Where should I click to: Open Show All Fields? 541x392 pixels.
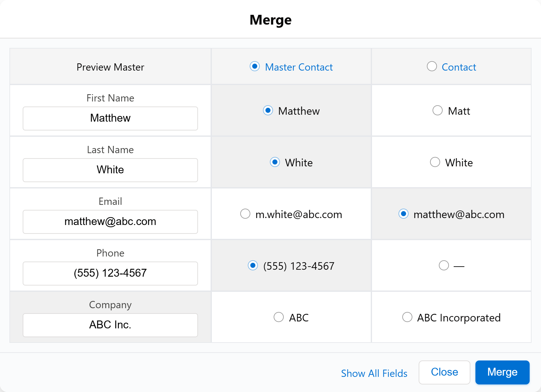click(374, 373)
